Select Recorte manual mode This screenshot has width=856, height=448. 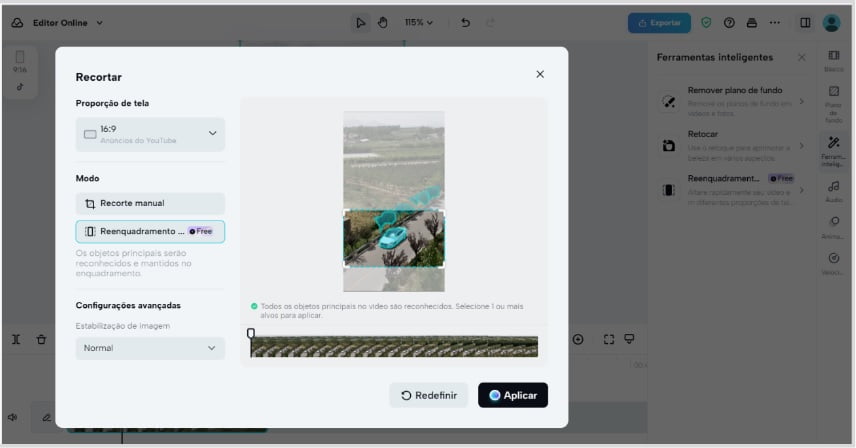150,203
